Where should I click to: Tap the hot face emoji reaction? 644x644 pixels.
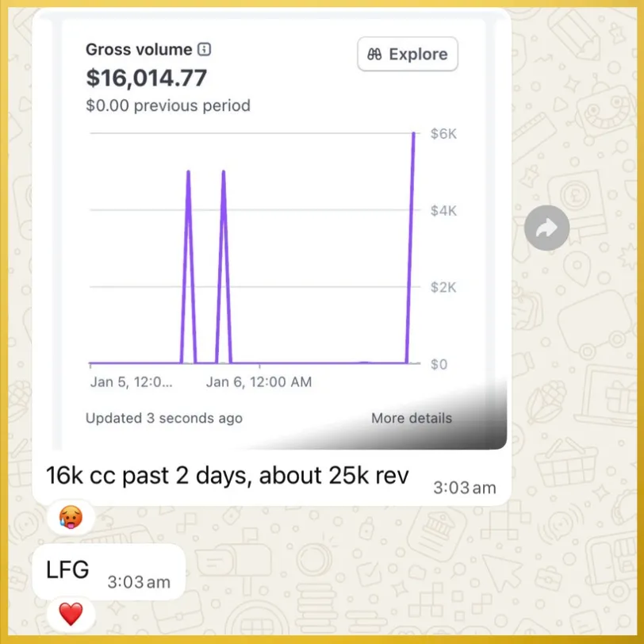pyautogui.click(x=71, y=517)
